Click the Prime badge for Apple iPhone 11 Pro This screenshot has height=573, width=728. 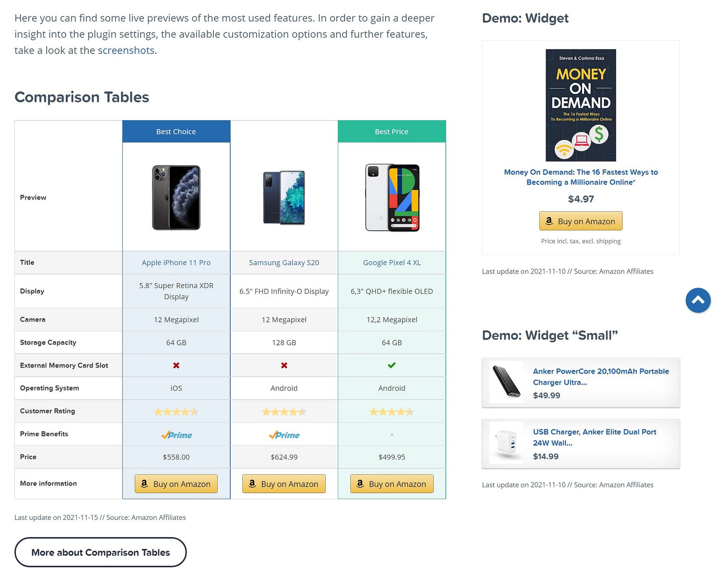coord(176,434)
